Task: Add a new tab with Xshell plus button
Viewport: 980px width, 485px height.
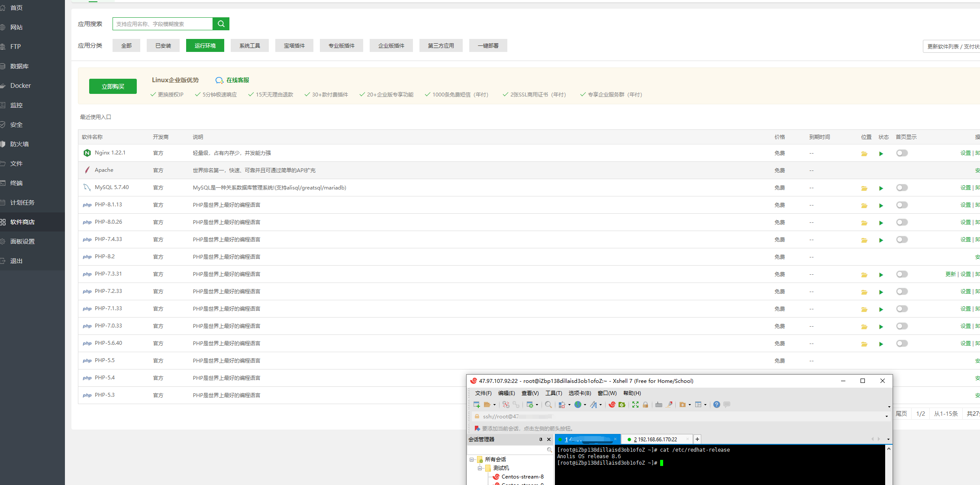Action: coord(697,439)
